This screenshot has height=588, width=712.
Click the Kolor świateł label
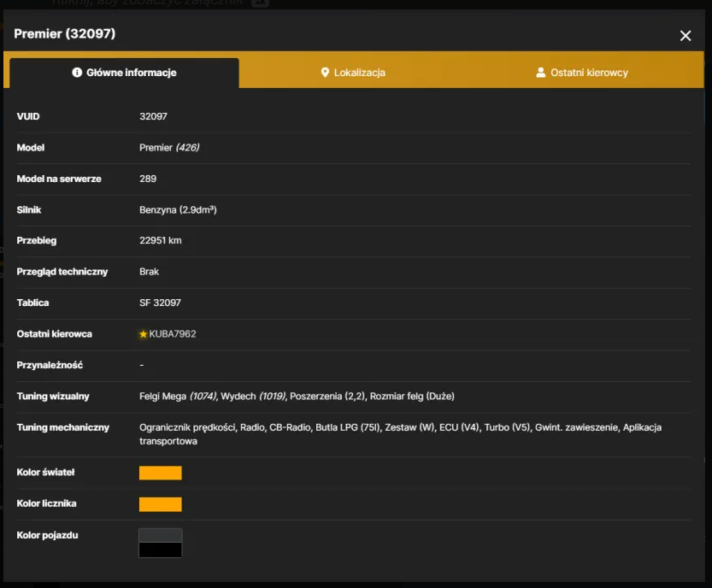point(45,473)
